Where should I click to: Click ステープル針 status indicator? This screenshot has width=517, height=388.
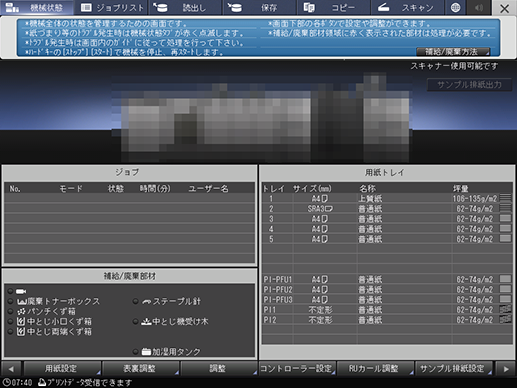pyautogui.click(x=135, y=302)
